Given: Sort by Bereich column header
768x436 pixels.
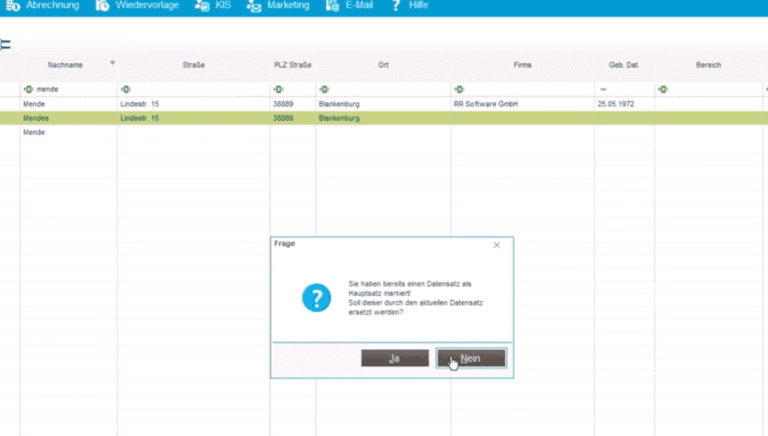Looking at the screenshot, I should 708,65.
